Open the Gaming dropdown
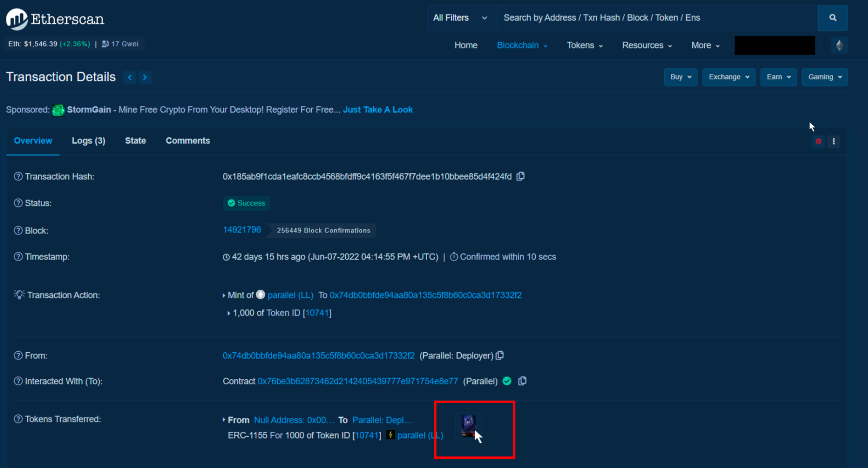The image size is (868, 468). (824, 77)
